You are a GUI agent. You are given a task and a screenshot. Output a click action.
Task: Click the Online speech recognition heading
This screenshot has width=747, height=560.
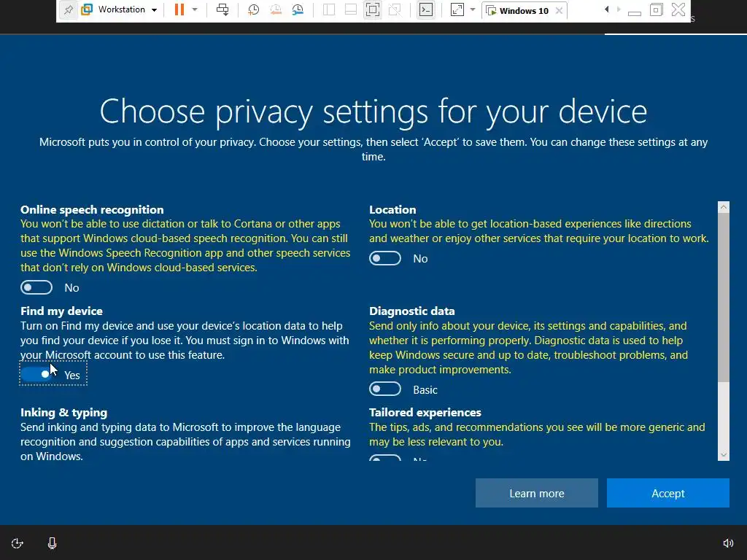[92, 209]
